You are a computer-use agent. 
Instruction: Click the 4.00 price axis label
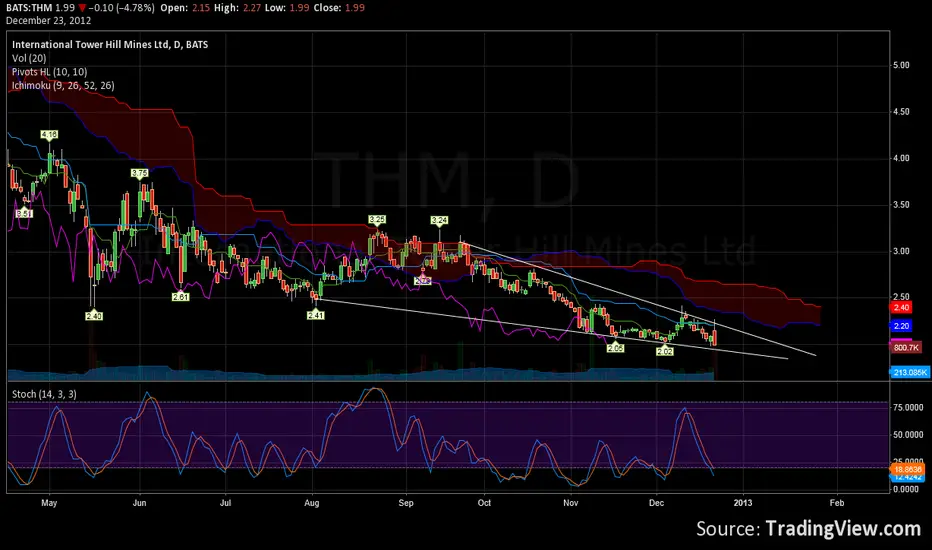901,158
